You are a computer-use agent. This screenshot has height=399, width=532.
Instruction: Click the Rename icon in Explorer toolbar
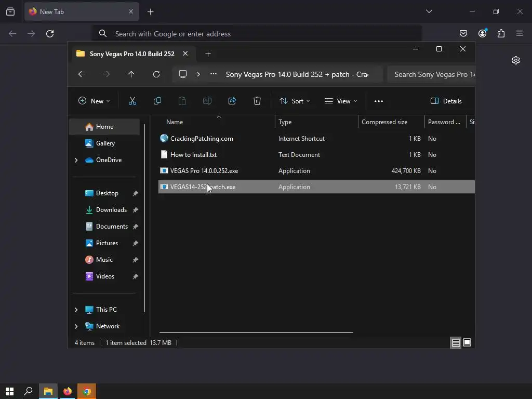207,101
